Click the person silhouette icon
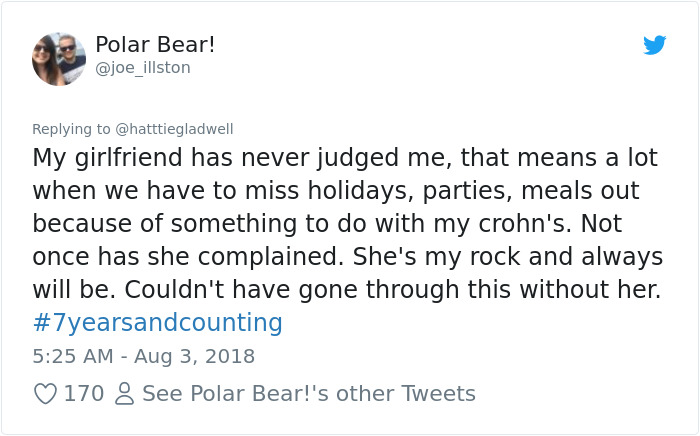 point(124,394)
